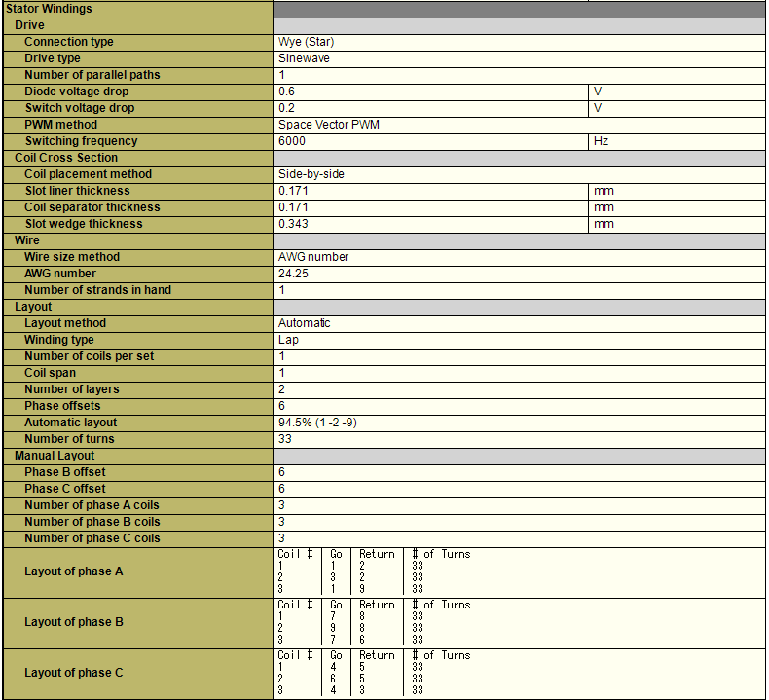Edit the Slot liner thickness value
This screenshot has width=769, height=700.
click(293, 191)
